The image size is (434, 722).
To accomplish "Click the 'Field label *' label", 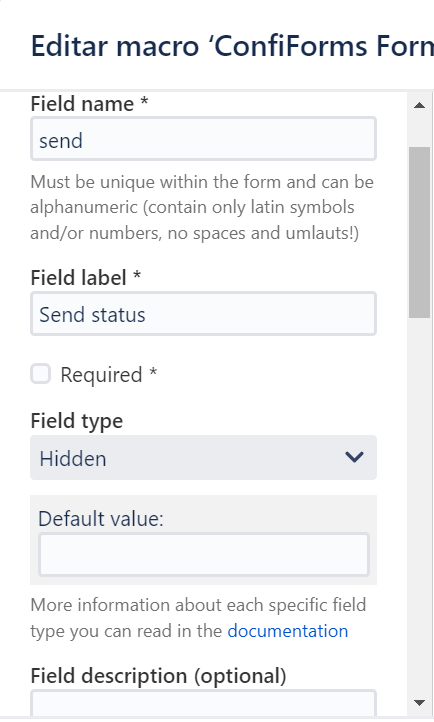I will pyautogui.click(x=86, y=278).
